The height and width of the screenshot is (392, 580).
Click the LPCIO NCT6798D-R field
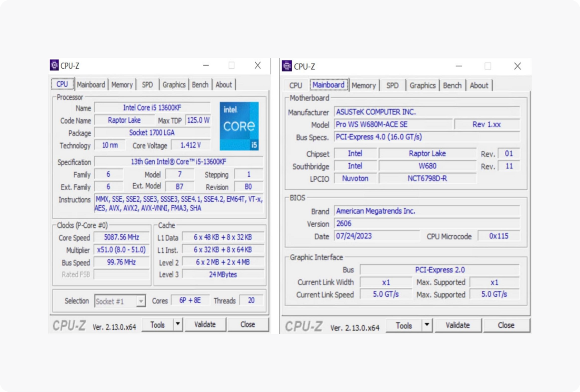[427, 179]
